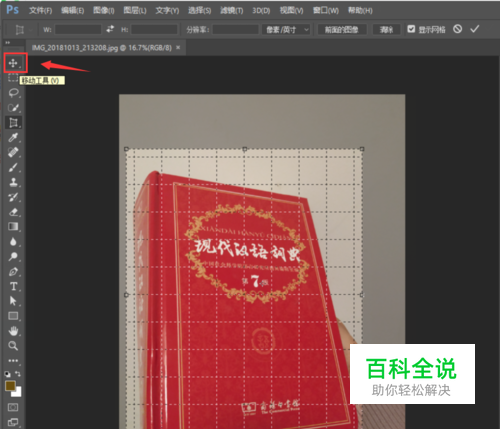Open the 像素/英寸 units dropdown
The width and height of the screenshot is (500, 429).
tap(286, 30)
